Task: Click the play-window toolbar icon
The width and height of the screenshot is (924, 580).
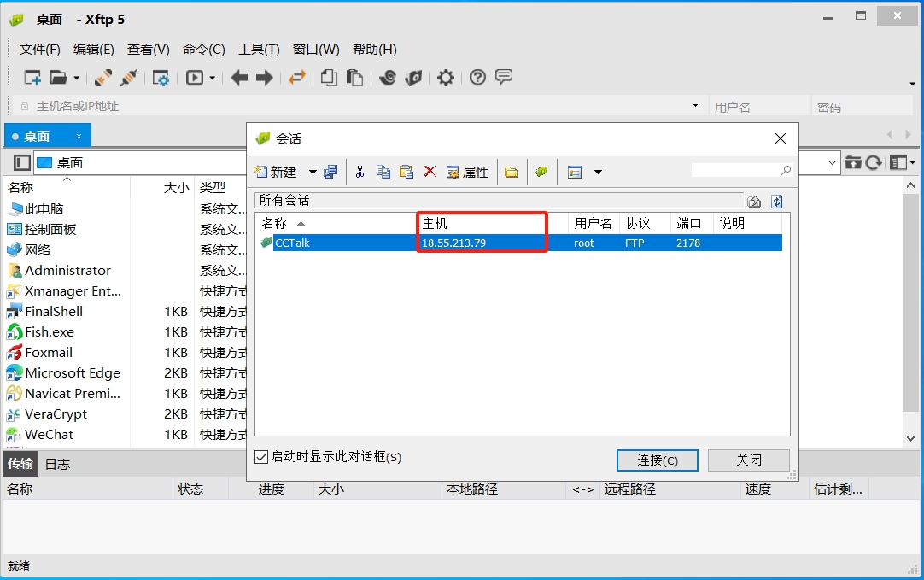Action: pos(195,77)
